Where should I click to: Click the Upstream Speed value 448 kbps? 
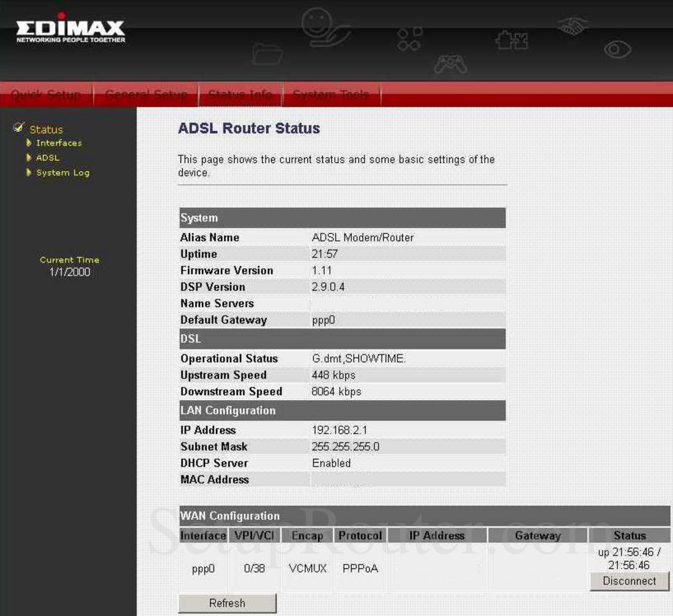point(333,375)
